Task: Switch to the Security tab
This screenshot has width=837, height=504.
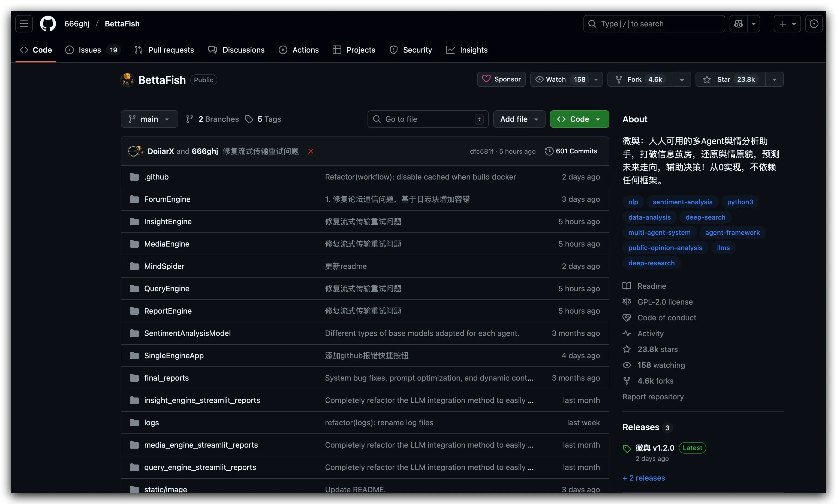Action: [x=411, y=50]
